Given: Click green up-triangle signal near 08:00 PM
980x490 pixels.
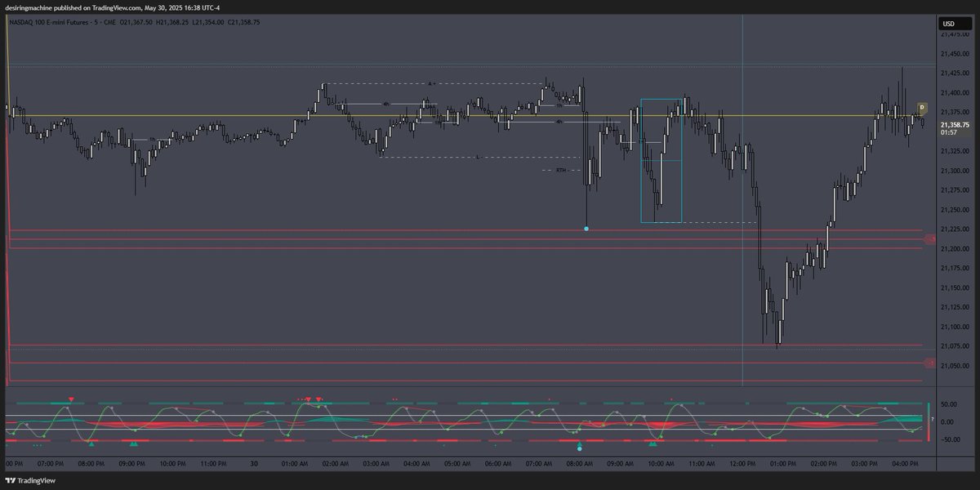Looking at the screenshot, I should coord(91,443).
